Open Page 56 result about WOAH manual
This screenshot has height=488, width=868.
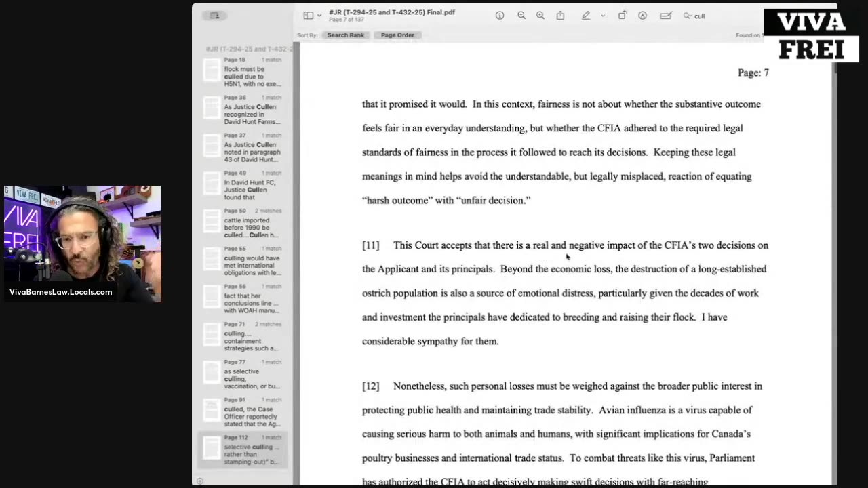pos(243,299)
